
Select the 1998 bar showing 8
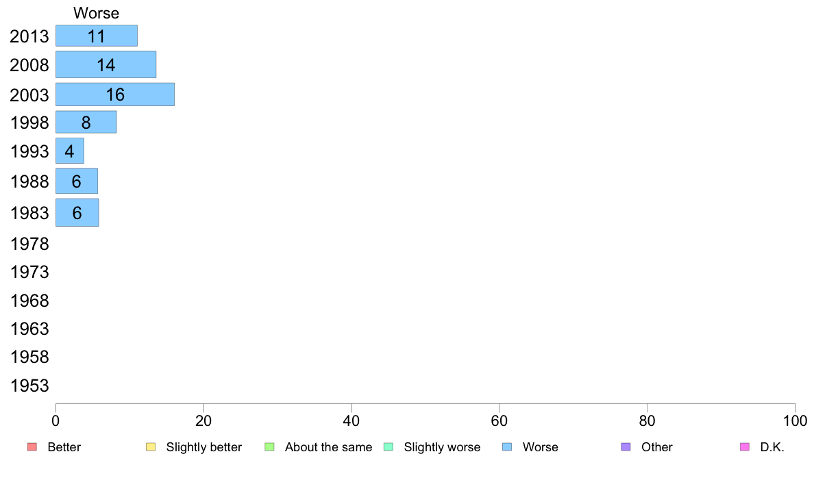tap(86, 123)
